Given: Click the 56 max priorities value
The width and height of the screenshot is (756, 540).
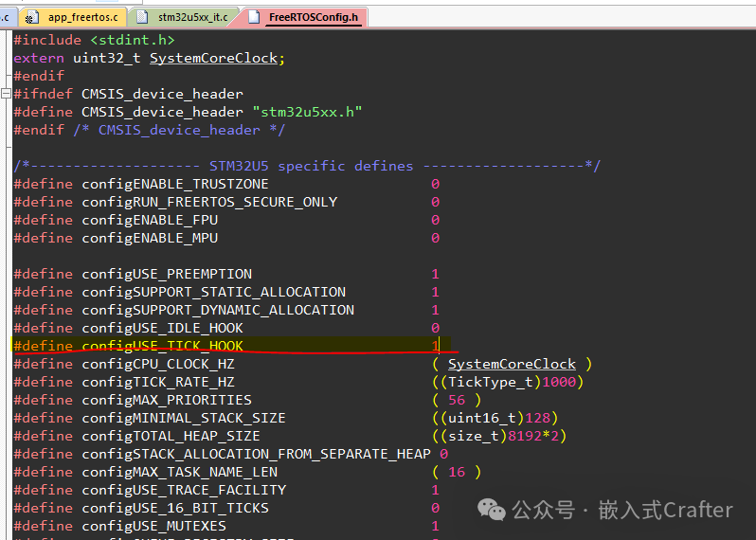Looking at the screenshot, I should [x=457, y=400].
